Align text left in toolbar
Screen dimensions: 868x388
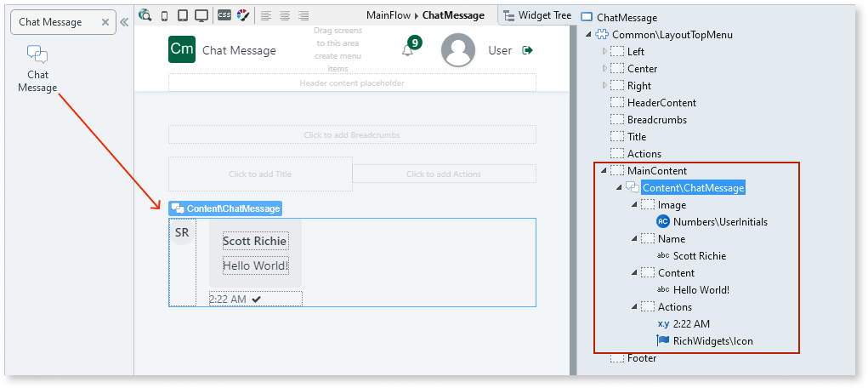click(266, 15)
